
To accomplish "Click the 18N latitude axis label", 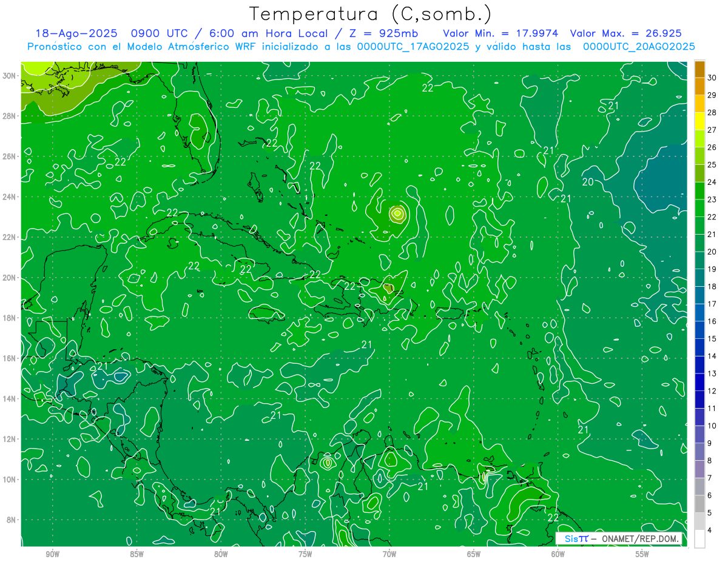I will coord(9,318).
